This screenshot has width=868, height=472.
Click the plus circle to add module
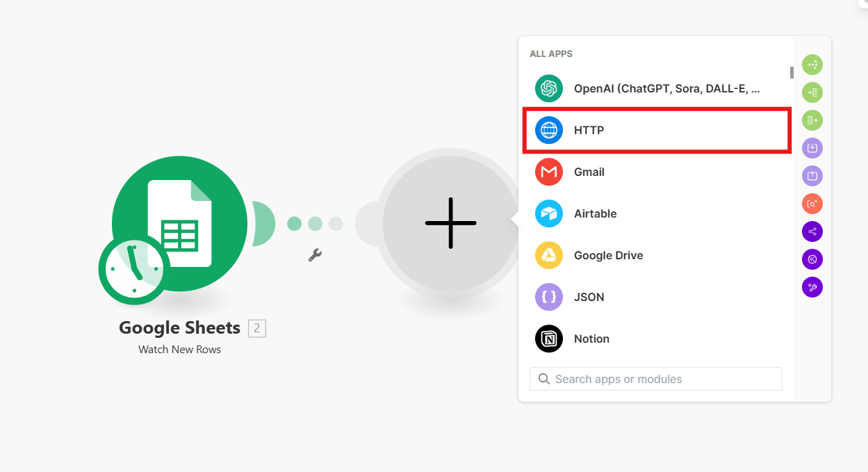tap(450, 223)
